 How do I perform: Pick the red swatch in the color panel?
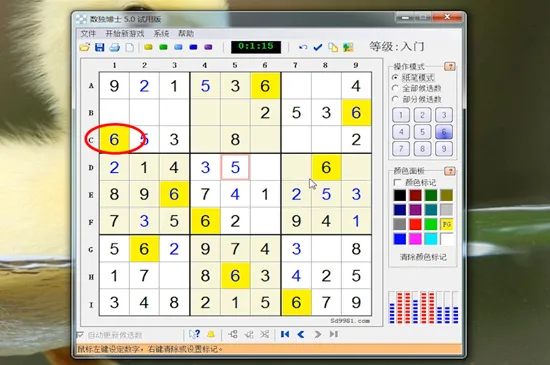(415, 224)
